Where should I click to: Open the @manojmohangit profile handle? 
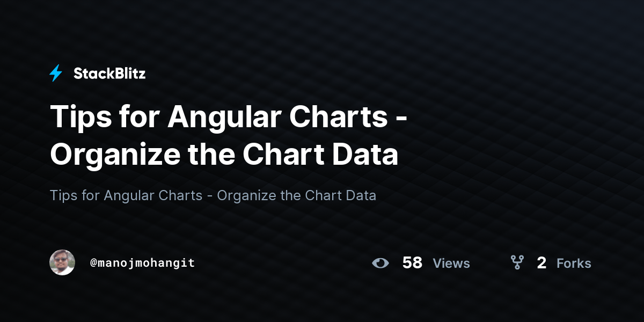tap(143, 263)
